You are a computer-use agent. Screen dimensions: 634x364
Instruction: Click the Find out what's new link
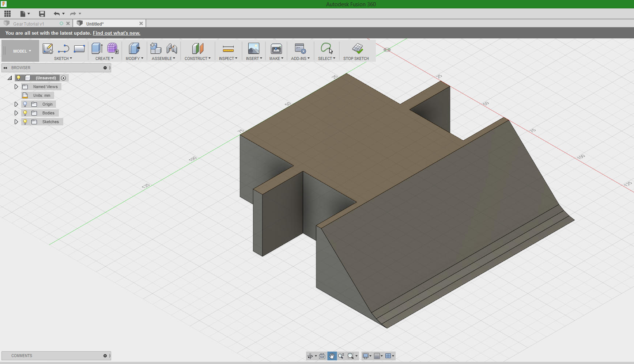pyautogui.click(x=116, y=33)
